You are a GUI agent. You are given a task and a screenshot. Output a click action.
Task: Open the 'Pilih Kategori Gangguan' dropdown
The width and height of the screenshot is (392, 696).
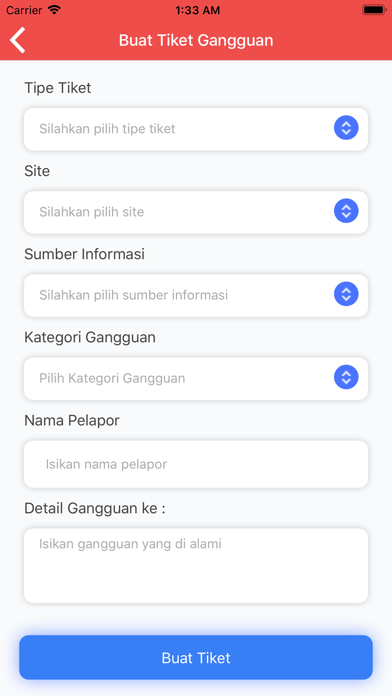coord(196,379)
